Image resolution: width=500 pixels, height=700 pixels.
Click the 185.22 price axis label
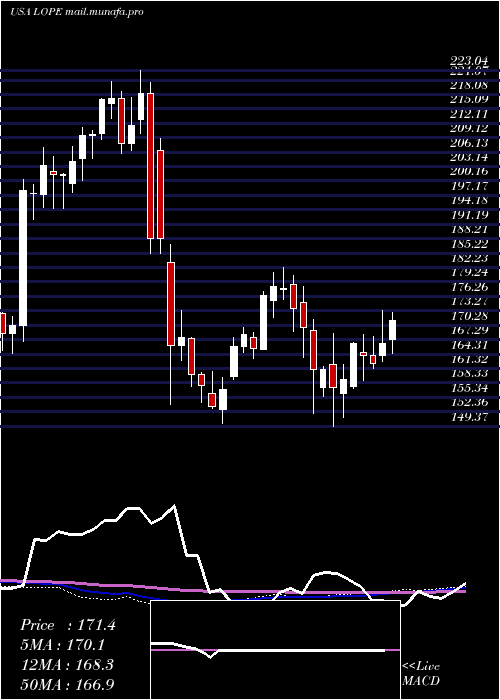468,243
